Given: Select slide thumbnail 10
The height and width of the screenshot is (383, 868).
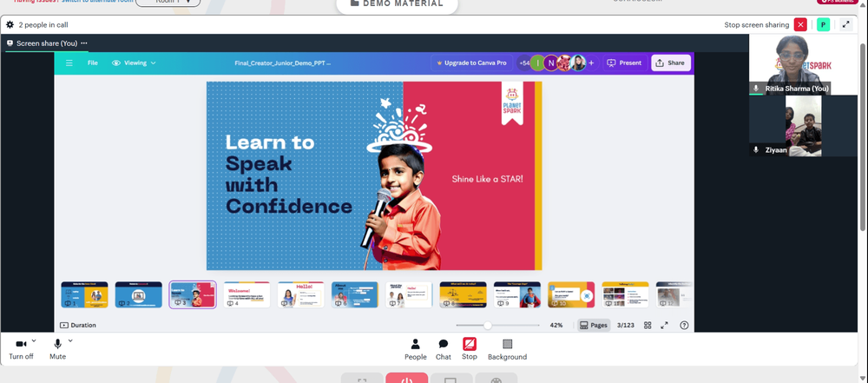Looking at the screenshot, I should pyautogui.click(x=571, y=295).
